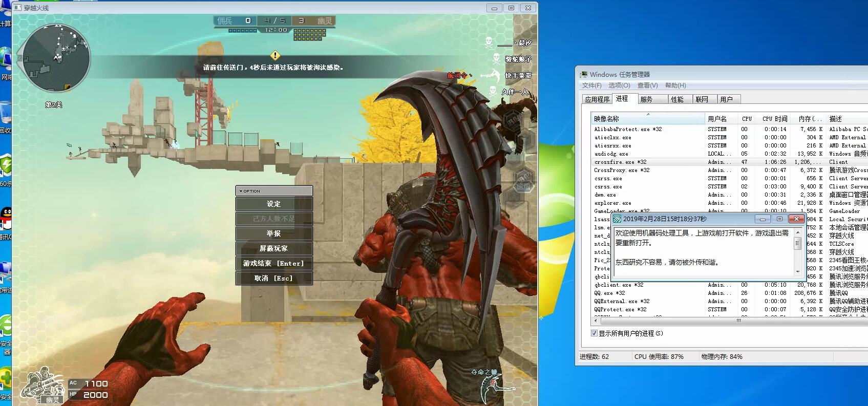
Task: Select the crossfire.exe *32 process row
Action: (730, 162)
